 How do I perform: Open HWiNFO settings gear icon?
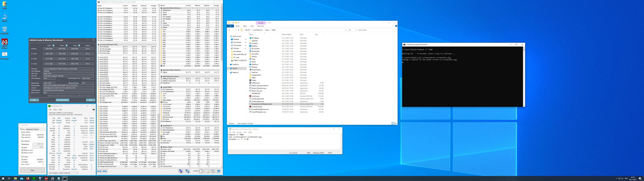213,171
